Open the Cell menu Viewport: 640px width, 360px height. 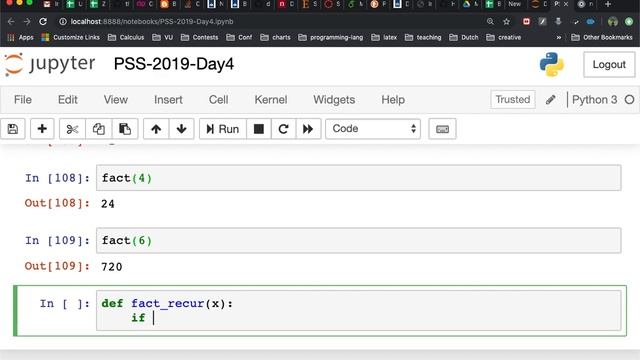[x=218, y=100]
